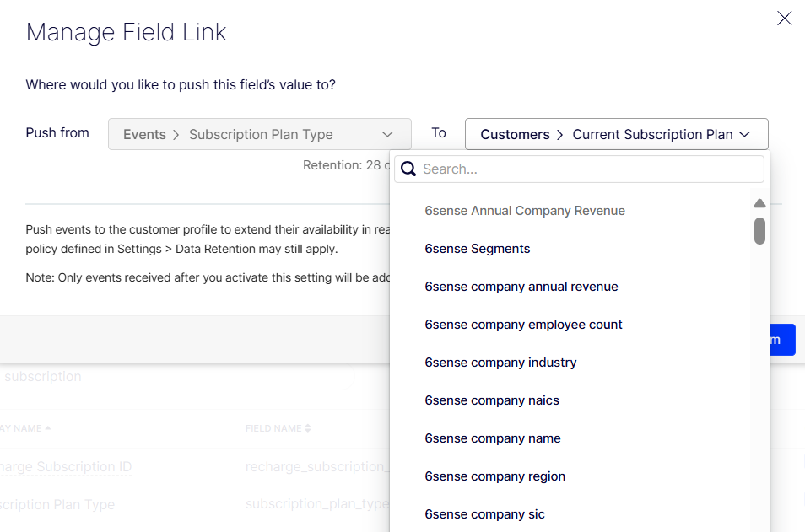Click the blue confirm button

[782, 340]
